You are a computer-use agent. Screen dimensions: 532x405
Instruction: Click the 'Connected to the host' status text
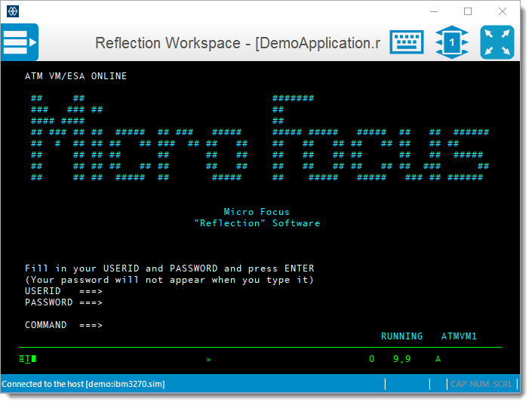pos(83,384)
